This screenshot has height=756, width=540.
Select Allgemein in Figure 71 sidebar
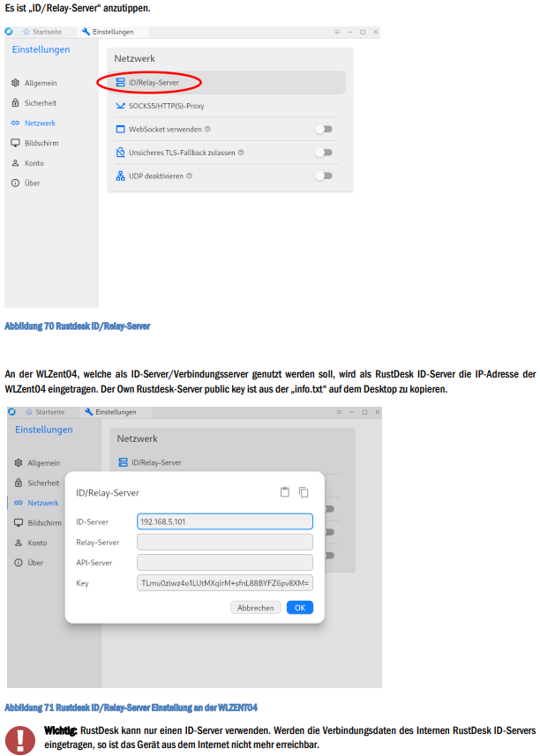coord(37,463)
